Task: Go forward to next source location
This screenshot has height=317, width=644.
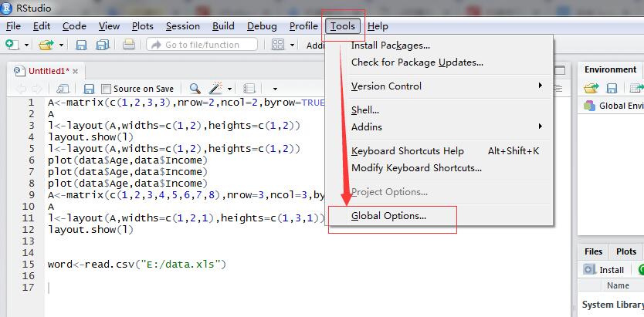Action: tap(36, 88)
